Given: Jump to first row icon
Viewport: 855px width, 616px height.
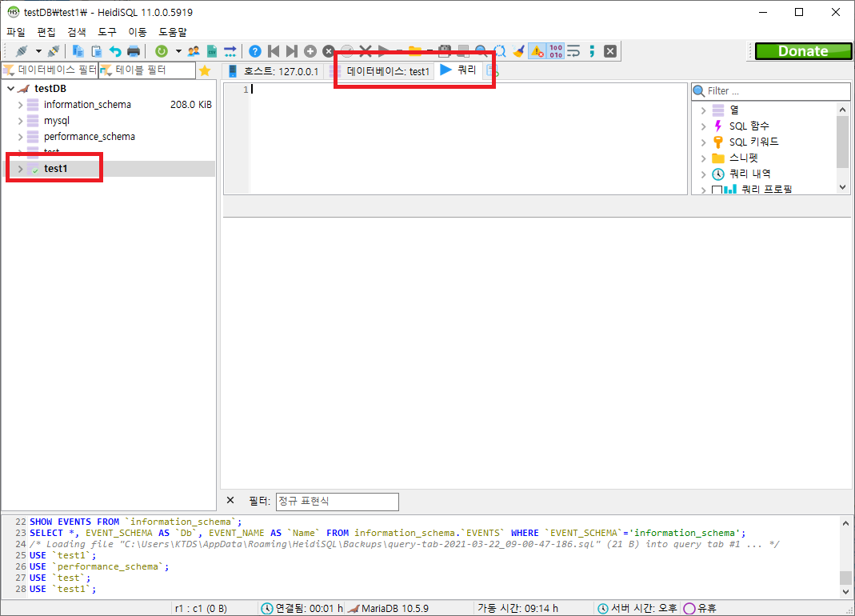Looking at the screenshot, I should click(x=274, y=51).
